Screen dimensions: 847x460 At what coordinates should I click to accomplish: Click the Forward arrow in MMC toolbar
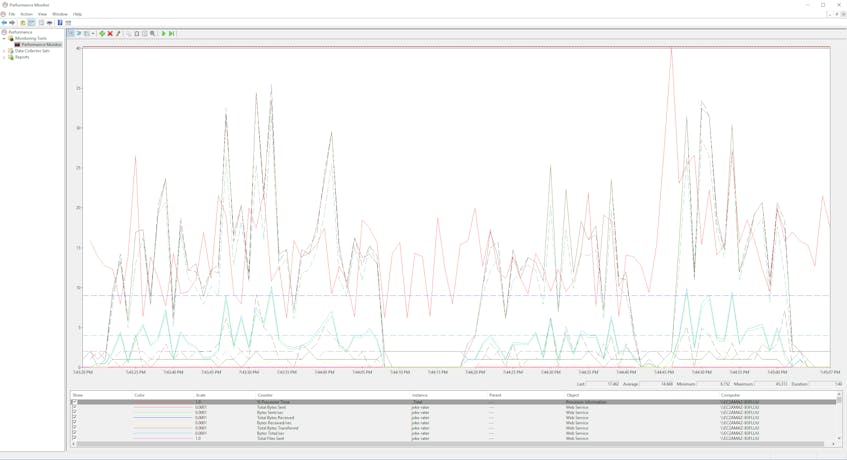(12, 23)
